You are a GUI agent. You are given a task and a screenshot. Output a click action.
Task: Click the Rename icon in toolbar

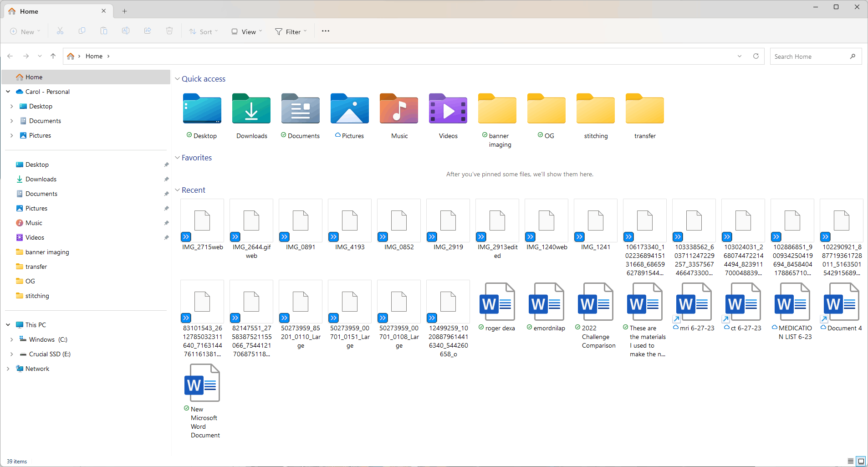pos(126,31)
